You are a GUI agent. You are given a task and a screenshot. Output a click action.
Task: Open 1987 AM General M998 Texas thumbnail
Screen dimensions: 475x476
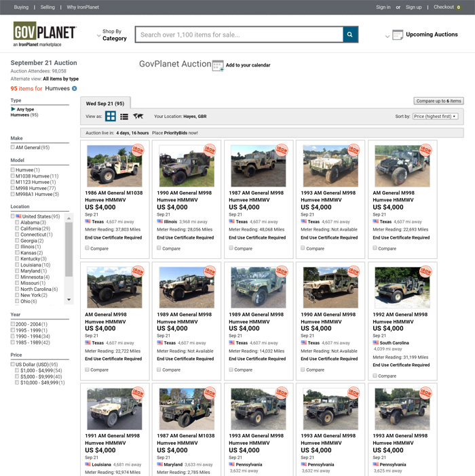(259, 165)
